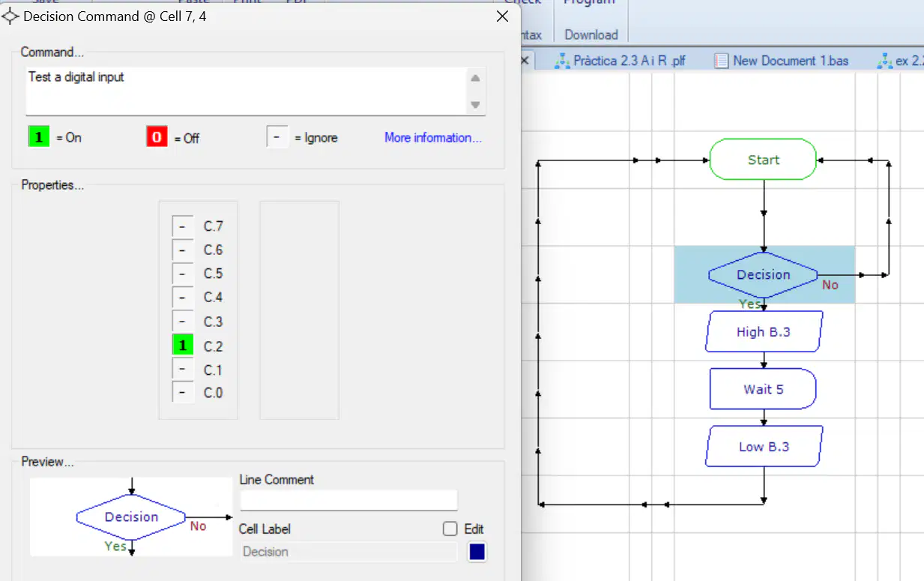Click the Cell Label Decision field
Viewport: 924px width, 581px height.
tap(348, 552)
